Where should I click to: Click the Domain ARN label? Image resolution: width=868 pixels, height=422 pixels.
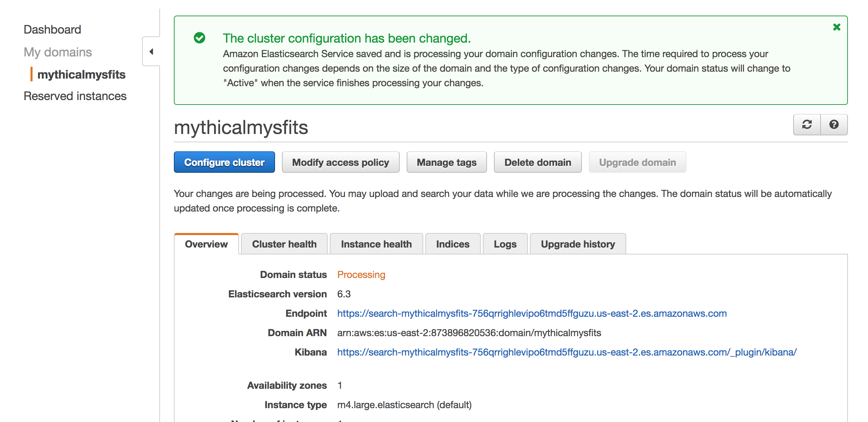click(x=297, y=333)
